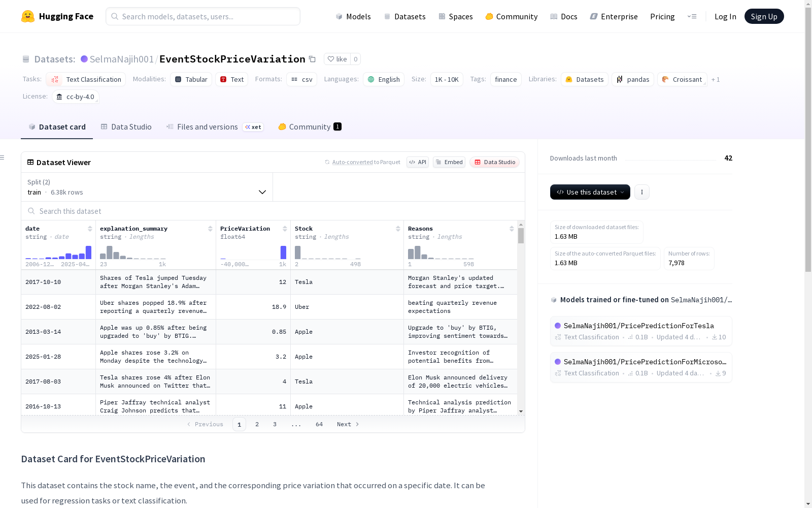Switch to the Data Studio tab

(126, 127)
